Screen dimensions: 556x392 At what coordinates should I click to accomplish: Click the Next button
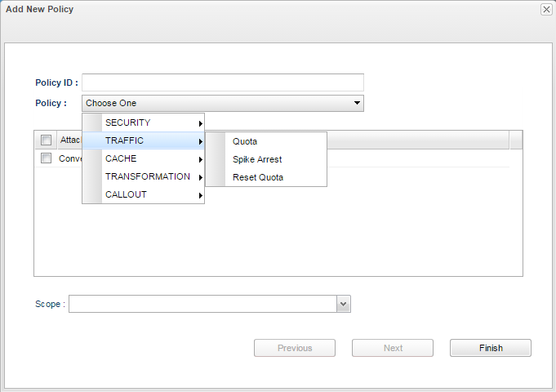[393, 348]
